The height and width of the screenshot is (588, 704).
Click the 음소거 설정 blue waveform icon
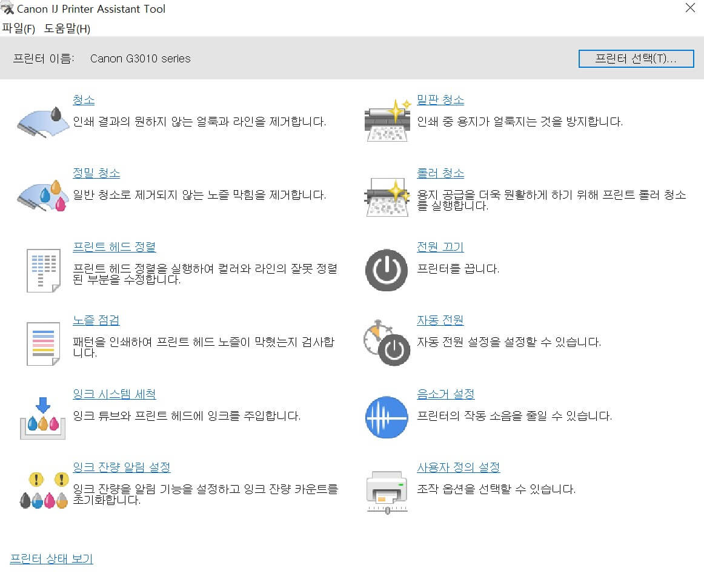pos(387,417)
